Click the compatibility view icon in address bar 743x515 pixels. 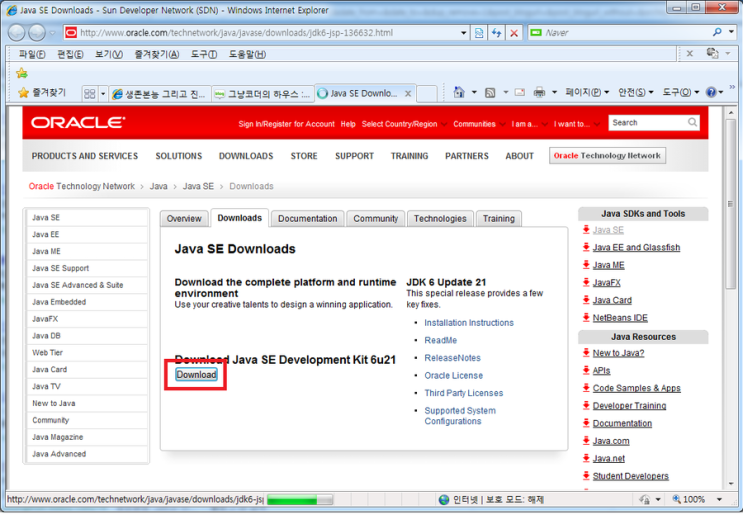(479, 33)
